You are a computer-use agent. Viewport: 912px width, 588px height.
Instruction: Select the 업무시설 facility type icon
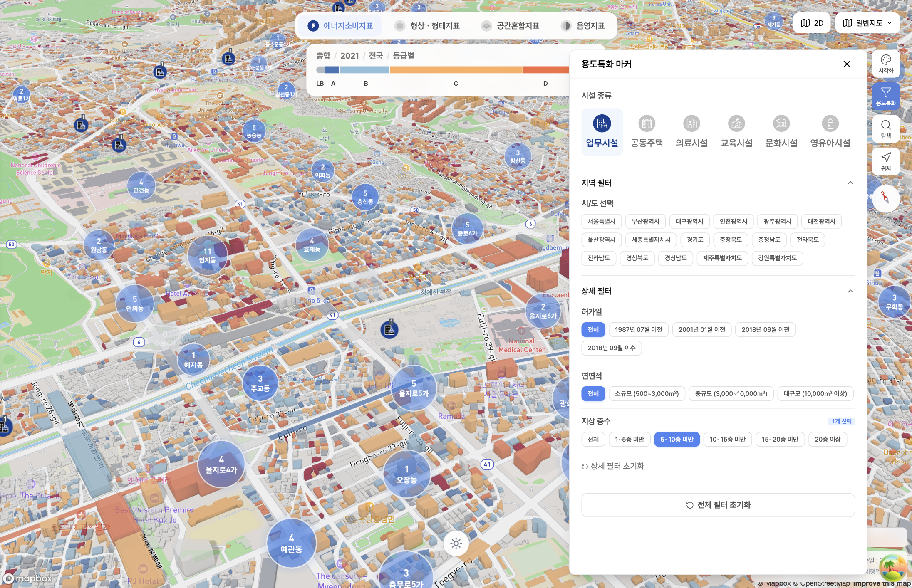[x=602, y=132]
